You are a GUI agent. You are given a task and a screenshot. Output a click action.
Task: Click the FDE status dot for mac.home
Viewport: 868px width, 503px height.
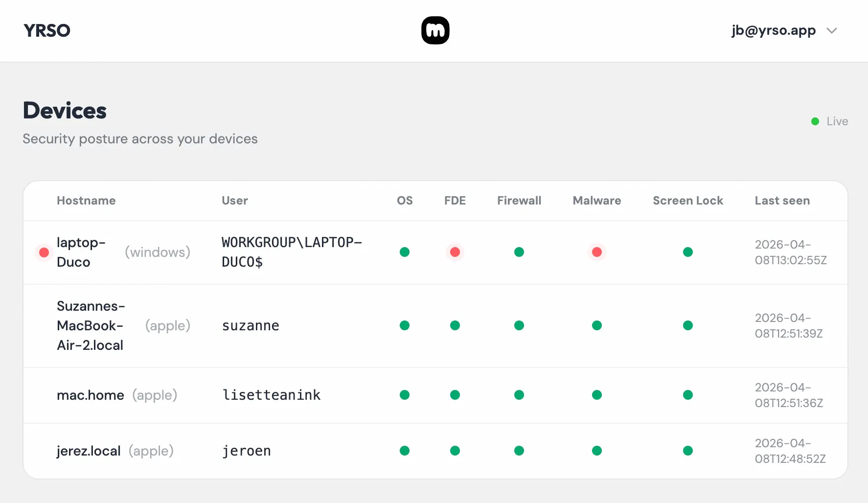coord(455,395)
